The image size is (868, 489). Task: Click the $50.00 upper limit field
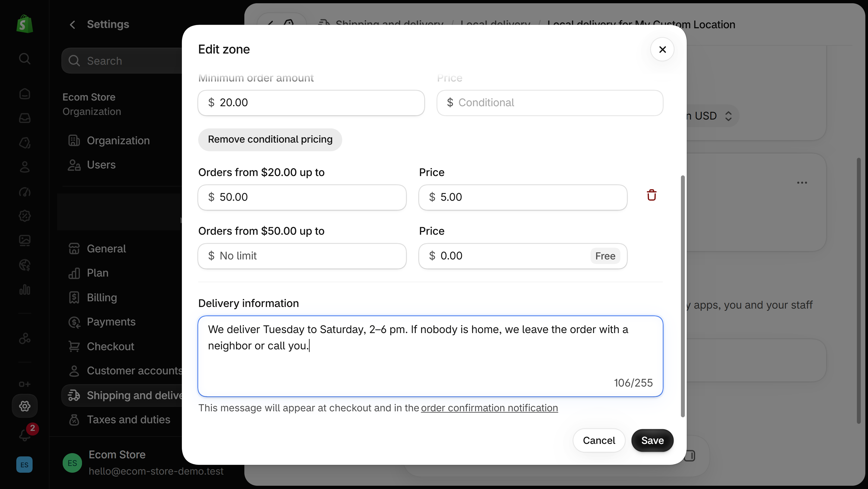pos(302,197)
